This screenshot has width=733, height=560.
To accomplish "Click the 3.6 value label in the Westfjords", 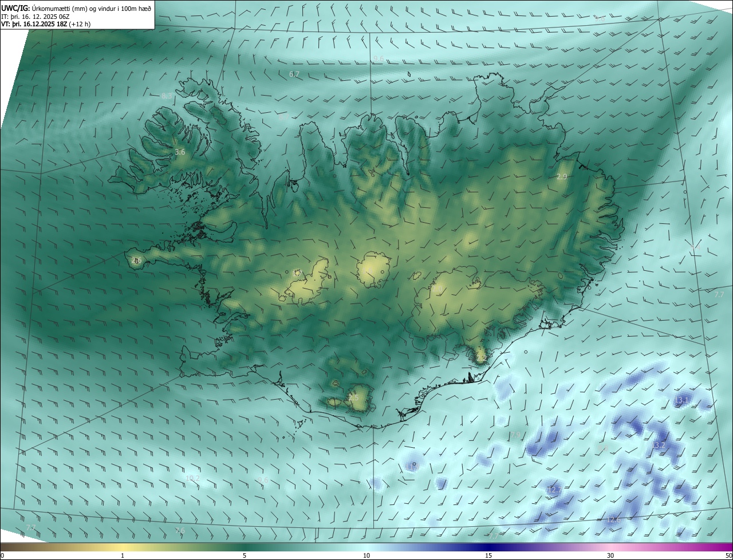I will (180, 152).
